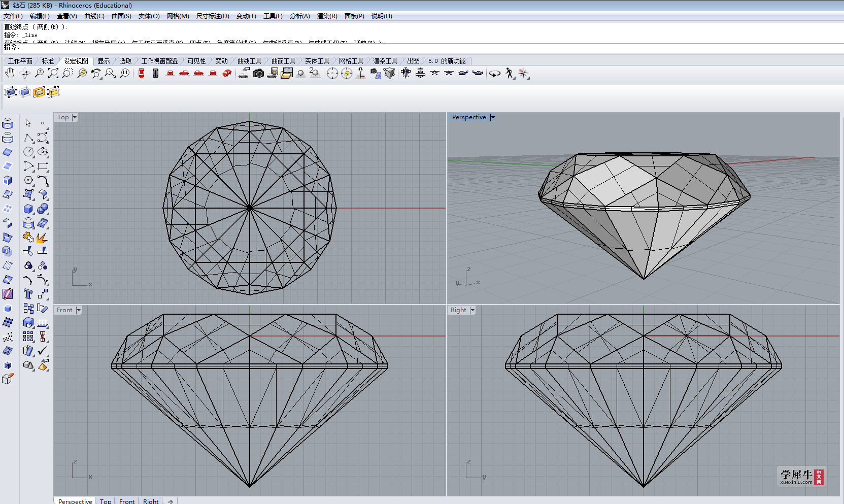844x504 pixels.
Task: Click the Walkabout walking figure icon
Action: (x=510, y=74)
